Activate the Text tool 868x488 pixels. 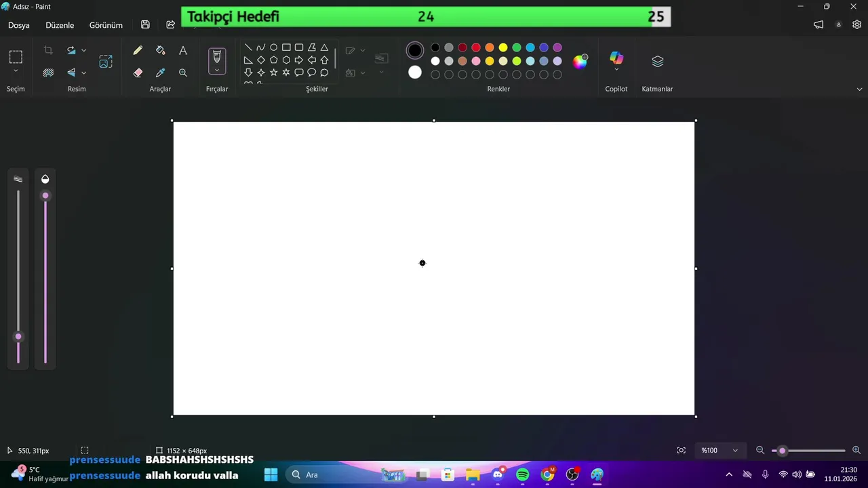click(183, 50)
